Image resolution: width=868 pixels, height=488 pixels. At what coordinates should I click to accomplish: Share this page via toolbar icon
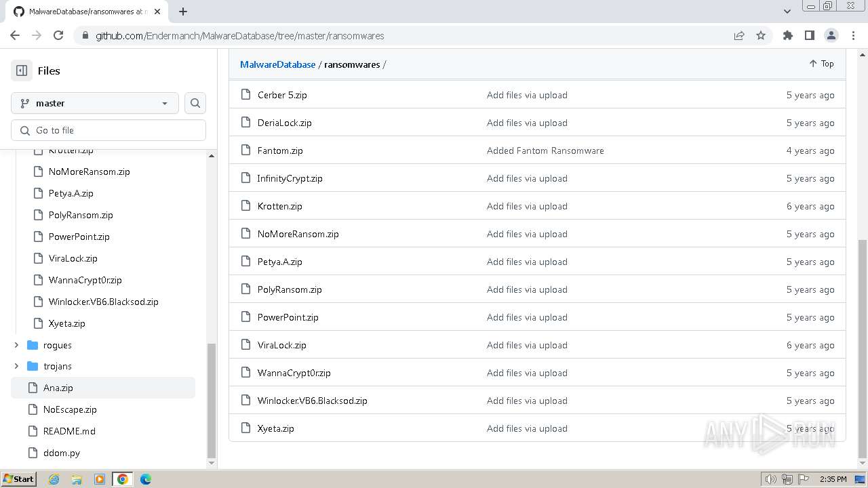tap(739, 35)
